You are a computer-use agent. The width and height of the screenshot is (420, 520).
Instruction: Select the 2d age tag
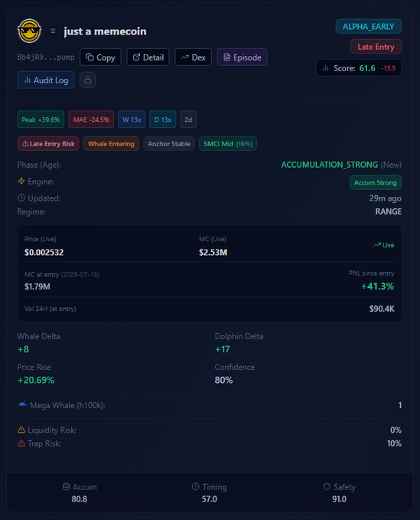(188, 119)
